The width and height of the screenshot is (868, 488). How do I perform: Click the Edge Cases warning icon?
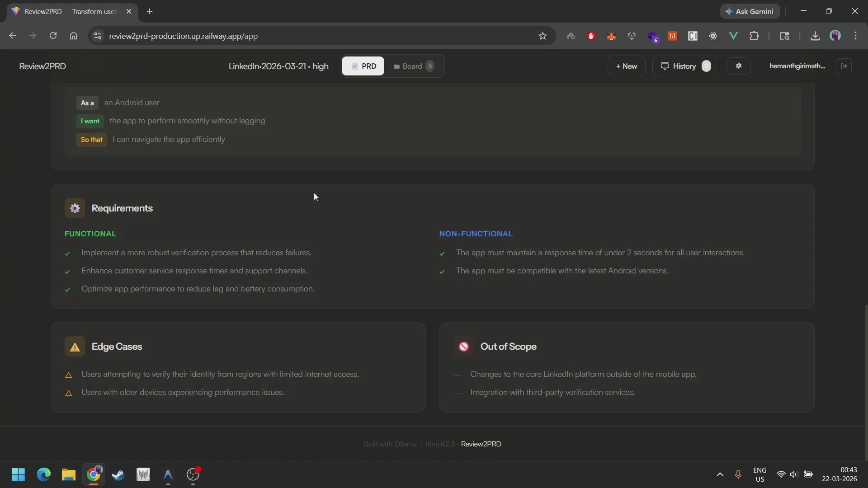pos(75,347)
